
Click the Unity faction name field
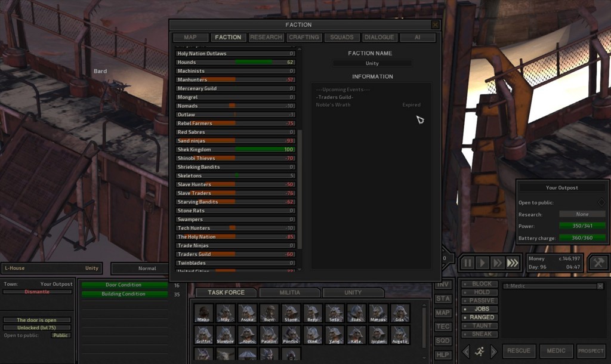[x=372, y=63]
